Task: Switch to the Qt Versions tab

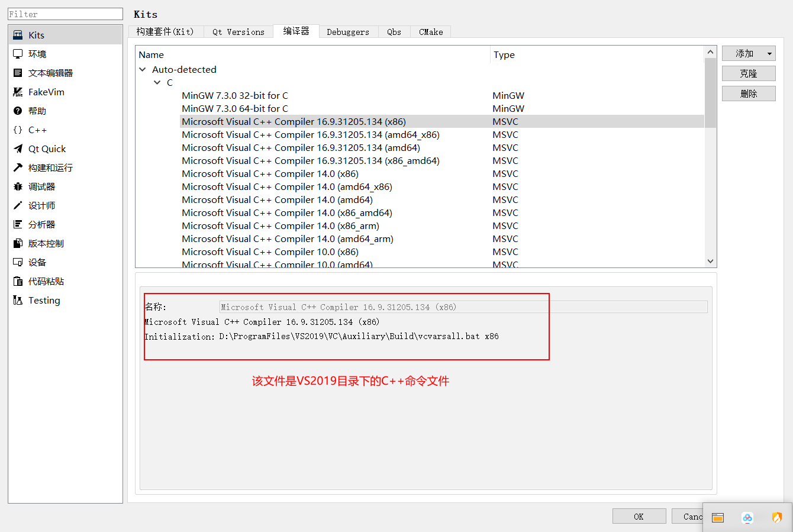Action: (x=238, y=31)
